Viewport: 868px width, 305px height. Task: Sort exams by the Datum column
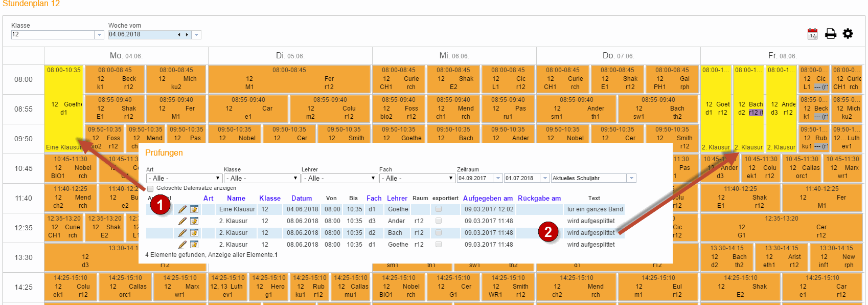point(302,198)
